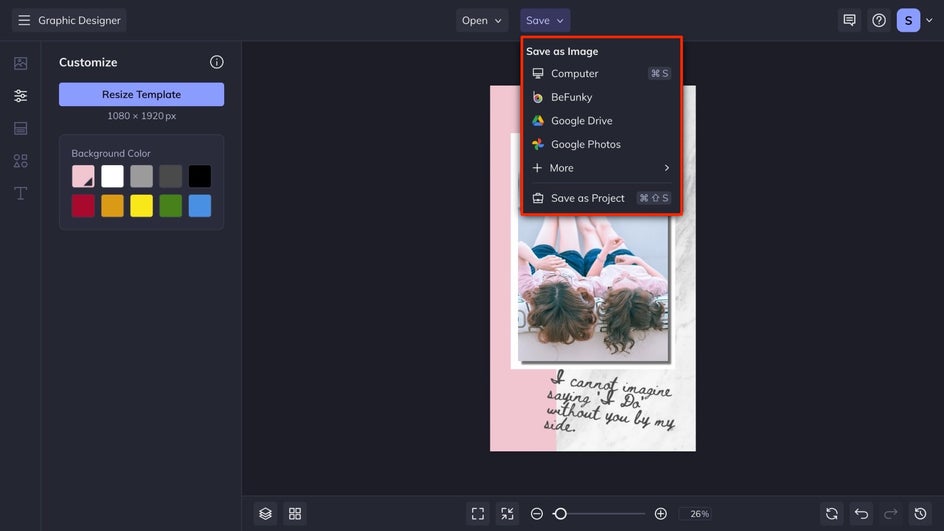Undo the last action

tap(862, 514)
